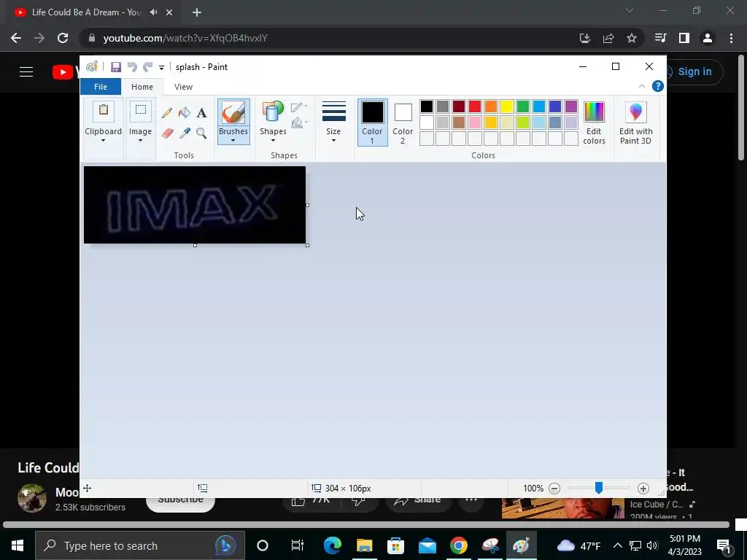The height and width of the screenshot is (560, 747).
Task: Open the Shape fill dropdown
Action: [x=299, y=122]
